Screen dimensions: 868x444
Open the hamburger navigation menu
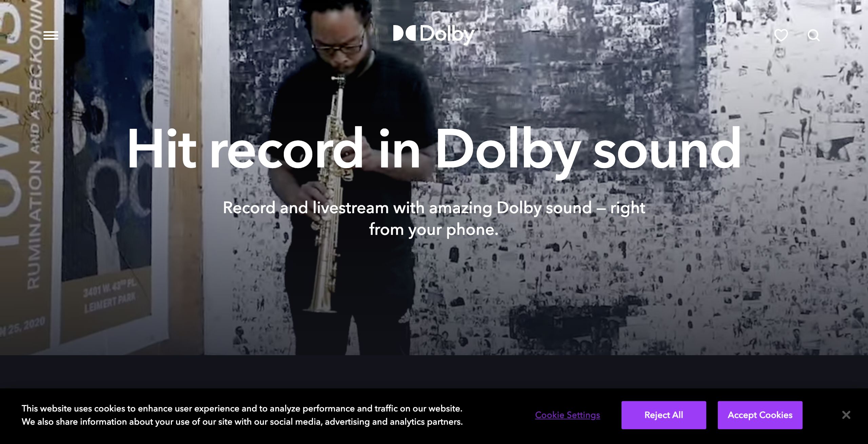pyautogui.click(x=51, y=35)
